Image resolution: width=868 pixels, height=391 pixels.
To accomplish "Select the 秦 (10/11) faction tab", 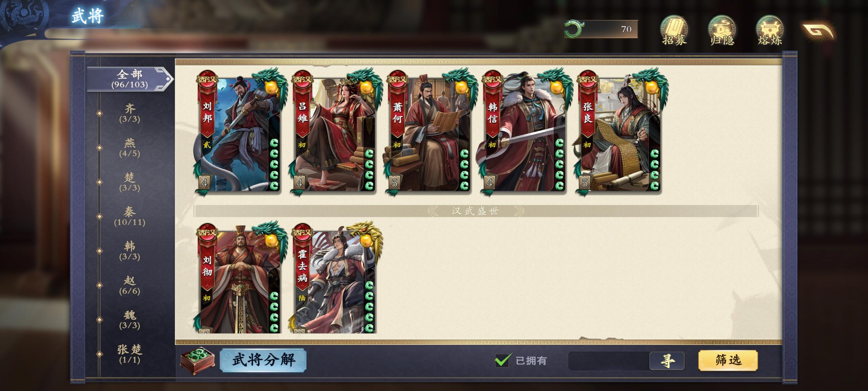I will point(130,216).
